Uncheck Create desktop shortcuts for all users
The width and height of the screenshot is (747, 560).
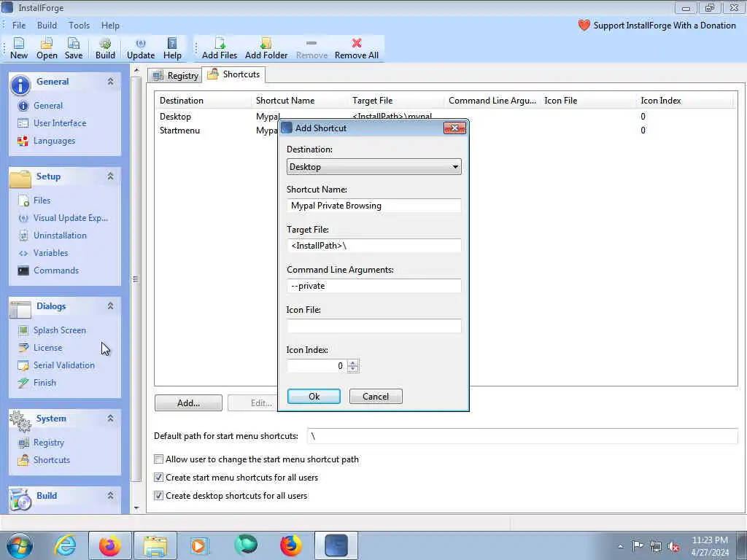158,496
